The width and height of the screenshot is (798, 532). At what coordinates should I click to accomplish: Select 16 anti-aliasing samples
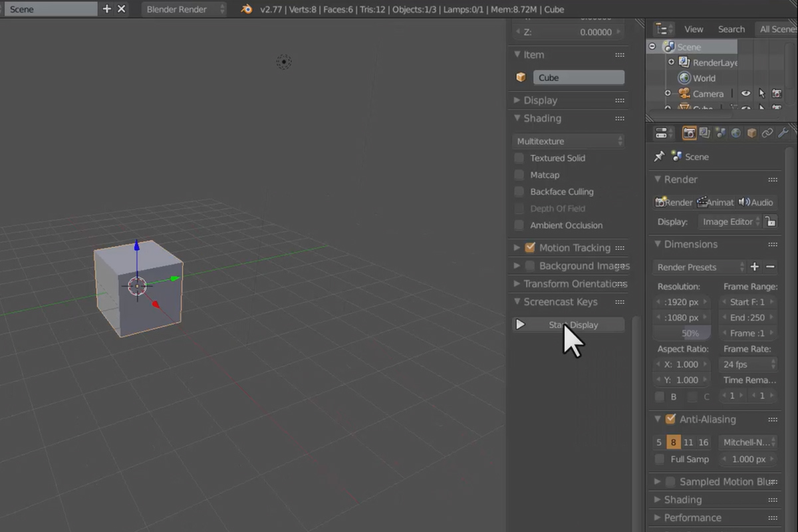coord(704,442)
